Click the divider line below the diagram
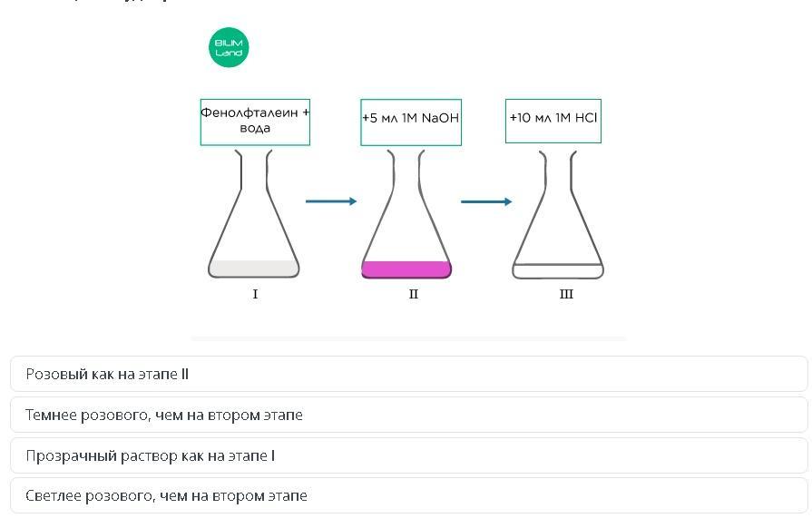Screen dimensions: 812x528 point(408,338)
